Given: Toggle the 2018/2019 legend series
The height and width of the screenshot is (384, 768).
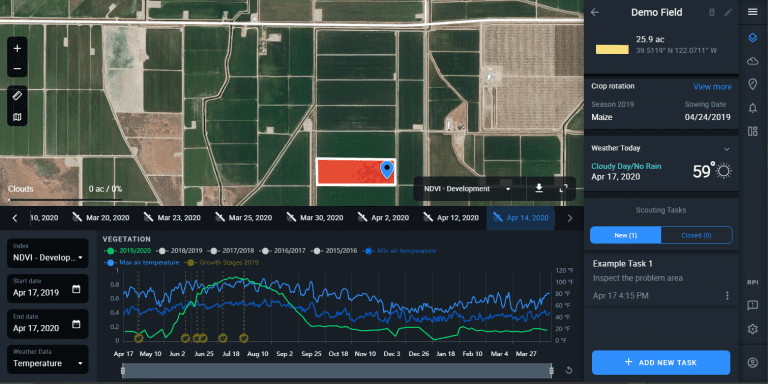Looking at the screenshot, I should coord(178,251).
